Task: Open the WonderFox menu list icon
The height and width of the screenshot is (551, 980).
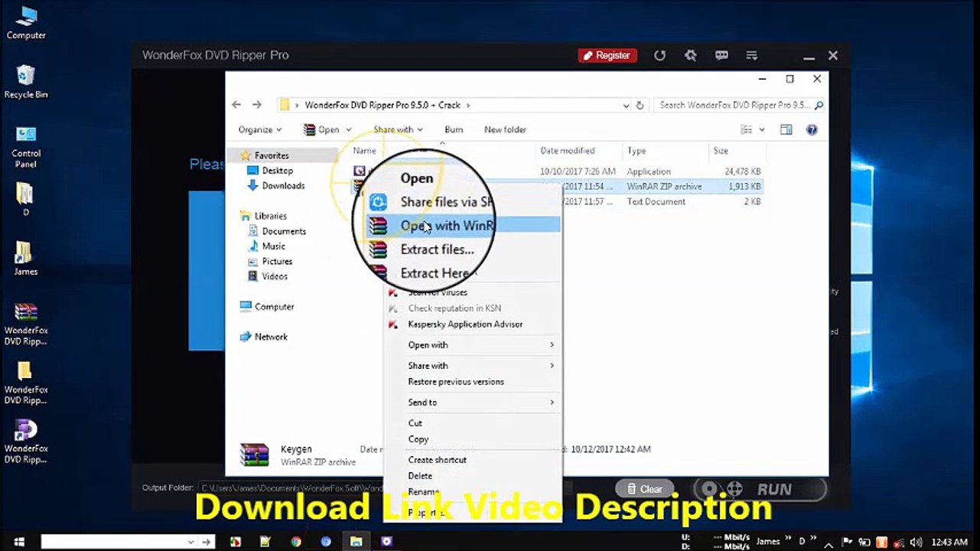Action: (752, 56)
